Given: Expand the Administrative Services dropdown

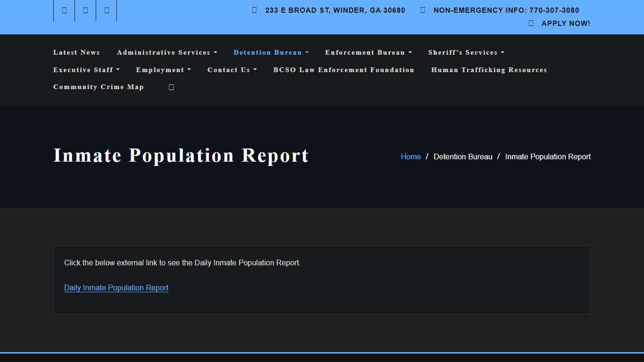Looking at the screenshot, I should [x=167, y=52].
